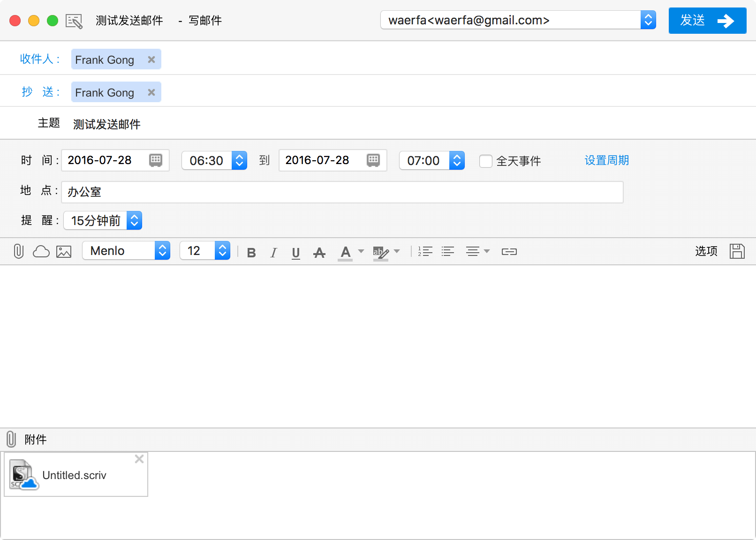Viewport: 756px width, 540px height.
Task: Toggle italic formatting
Action: [274, 253]
